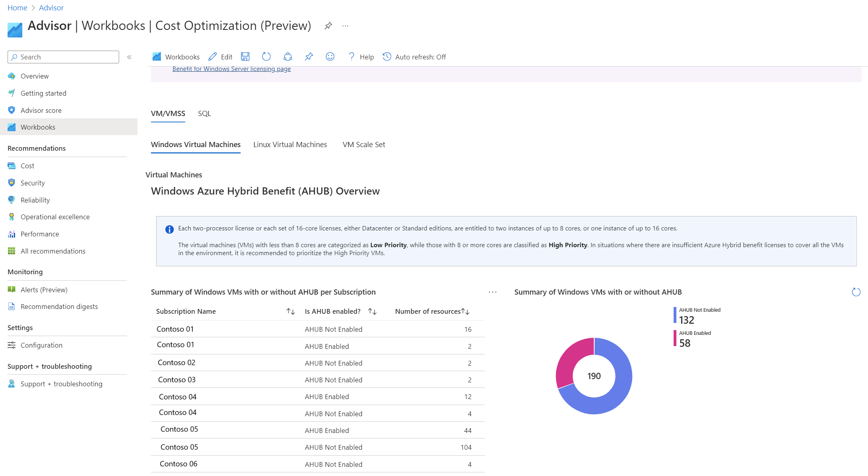Select the Linux Virtual Machines tab
Image resolution: width=868 pixels, height=476 pixels.
point(290,144)
